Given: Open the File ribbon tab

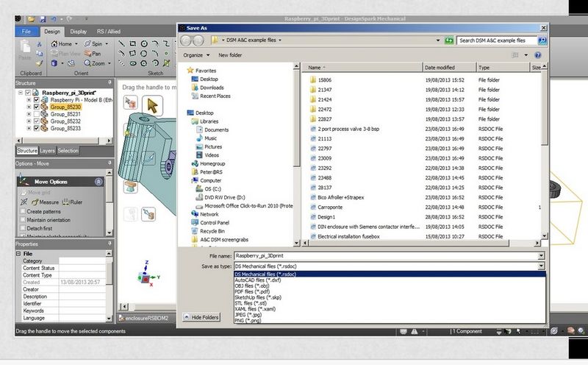Looking at the screenshot, I should [26, 32].
